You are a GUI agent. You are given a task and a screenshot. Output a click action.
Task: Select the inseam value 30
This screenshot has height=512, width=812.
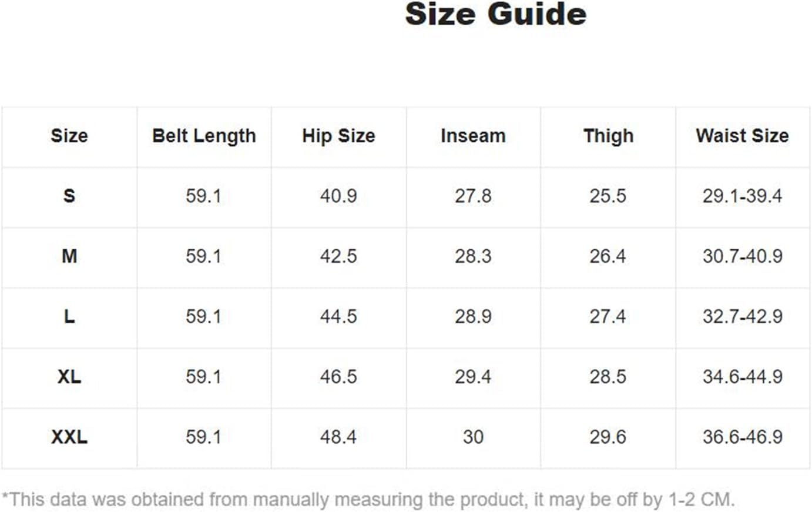click(x=473, y=437)
